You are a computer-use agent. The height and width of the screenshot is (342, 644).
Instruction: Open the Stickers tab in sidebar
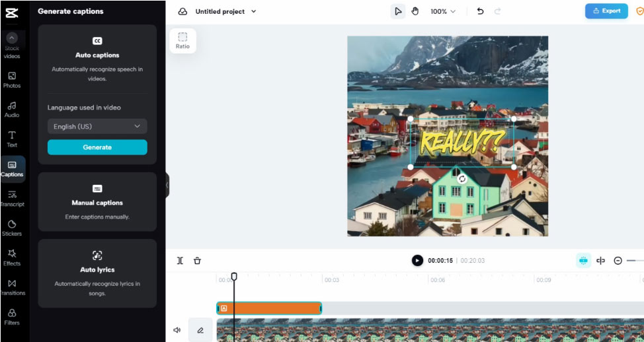12,228
